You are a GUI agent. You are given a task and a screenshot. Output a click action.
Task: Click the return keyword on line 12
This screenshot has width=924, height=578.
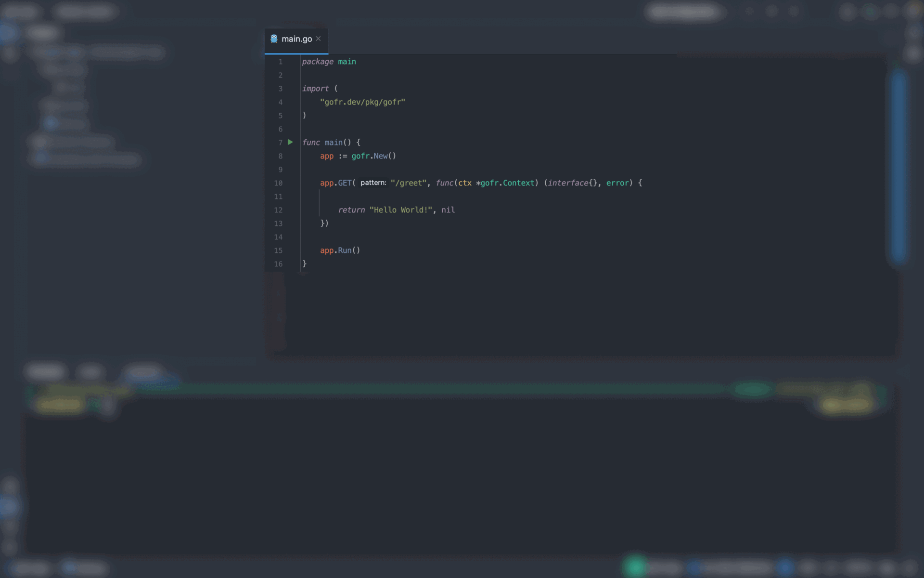[x=351, y=210]
